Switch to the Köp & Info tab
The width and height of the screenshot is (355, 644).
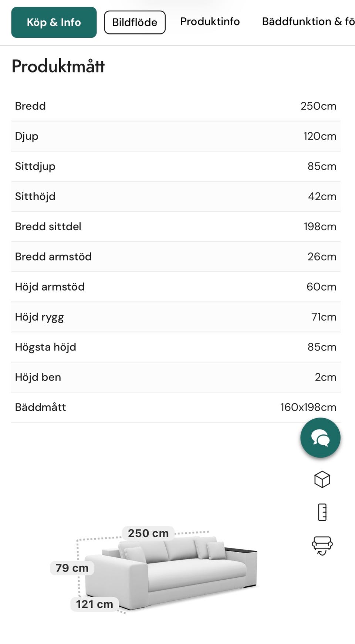54,22
